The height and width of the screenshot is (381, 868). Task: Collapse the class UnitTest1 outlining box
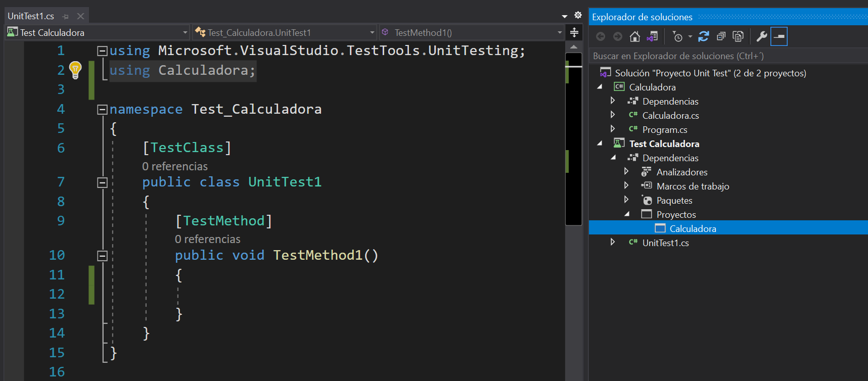point(102,182)
